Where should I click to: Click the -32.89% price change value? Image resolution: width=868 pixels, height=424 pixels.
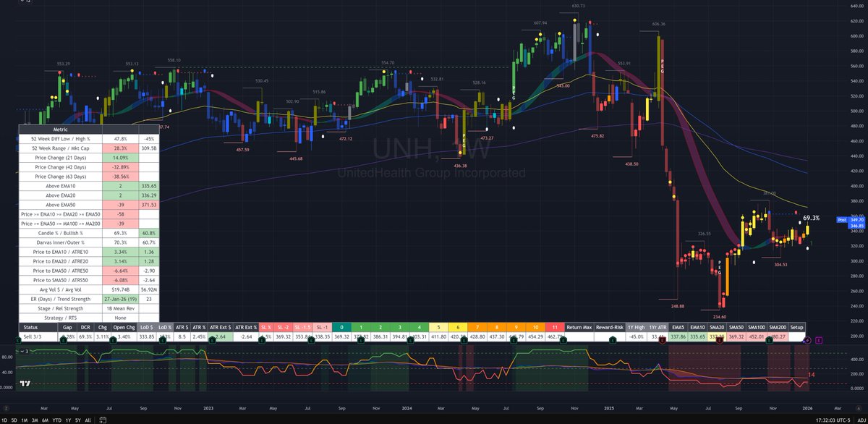pyautogui.click(x=120, y=167)
